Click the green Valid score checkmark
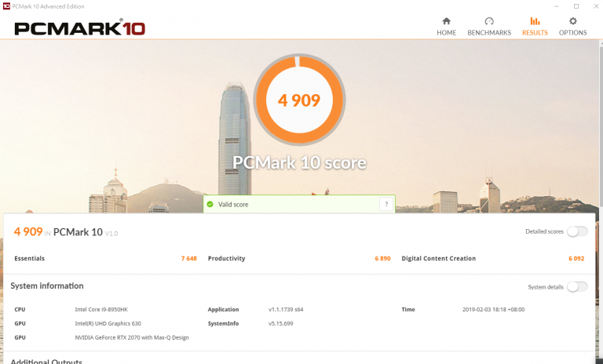 click(x=210, y=204)
